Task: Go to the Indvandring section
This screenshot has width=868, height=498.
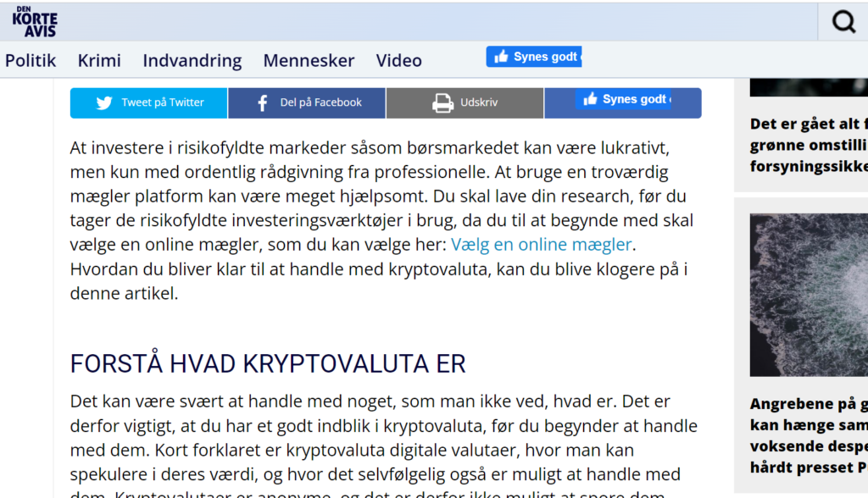Action: [192, 60]
